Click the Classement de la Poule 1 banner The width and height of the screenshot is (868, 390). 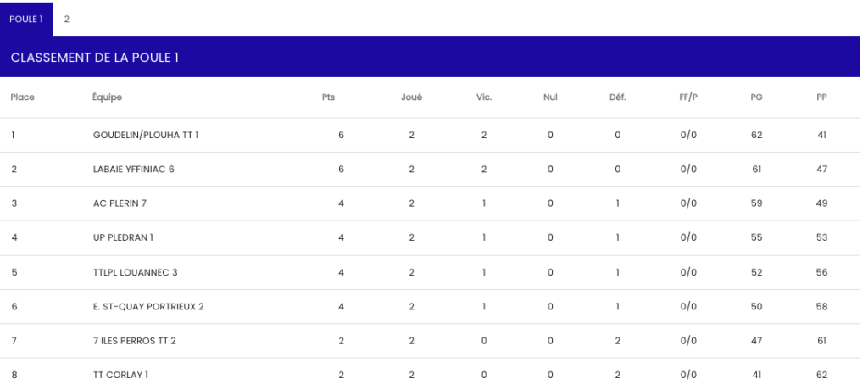tap(94, 58)
